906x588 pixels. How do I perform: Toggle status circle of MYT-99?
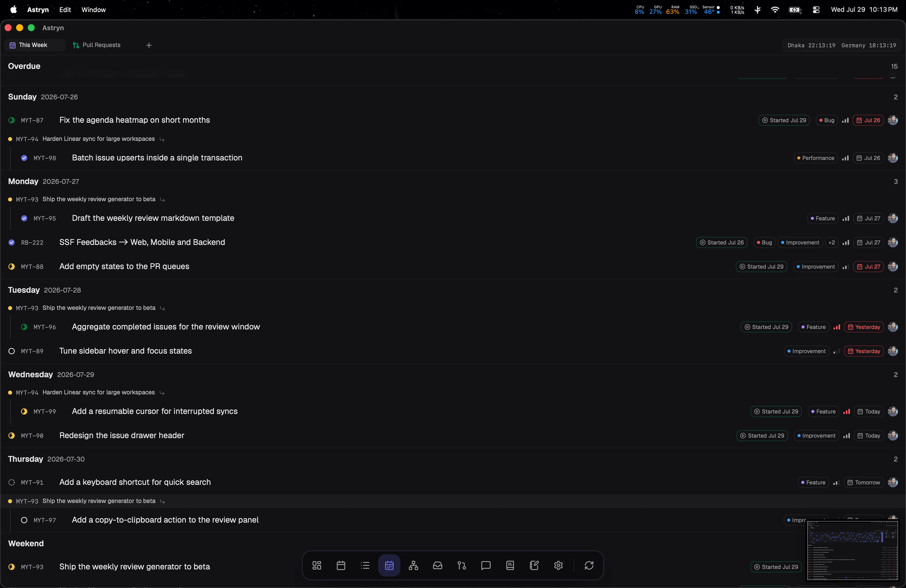pos(24,411)
